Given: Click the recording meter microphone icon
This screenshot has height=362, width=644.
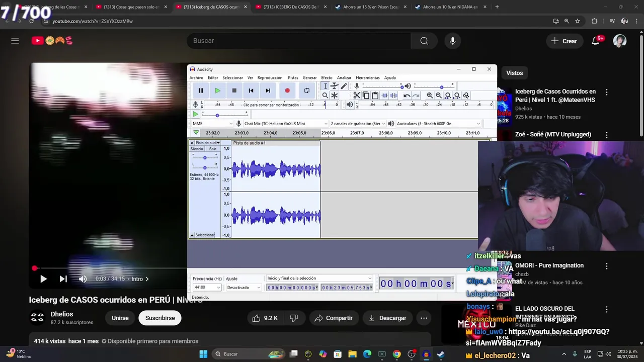Looking at the screenshot, I should (x=196, y=105).
